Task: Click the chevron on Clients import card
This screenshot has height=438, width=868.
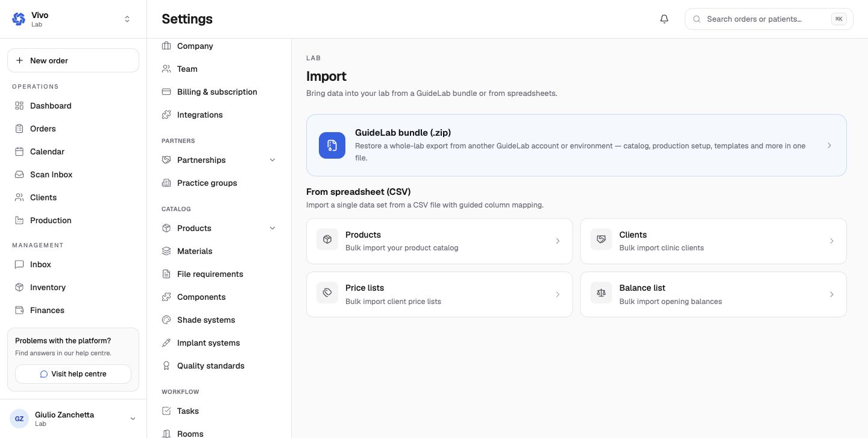Action: point(831,241)
